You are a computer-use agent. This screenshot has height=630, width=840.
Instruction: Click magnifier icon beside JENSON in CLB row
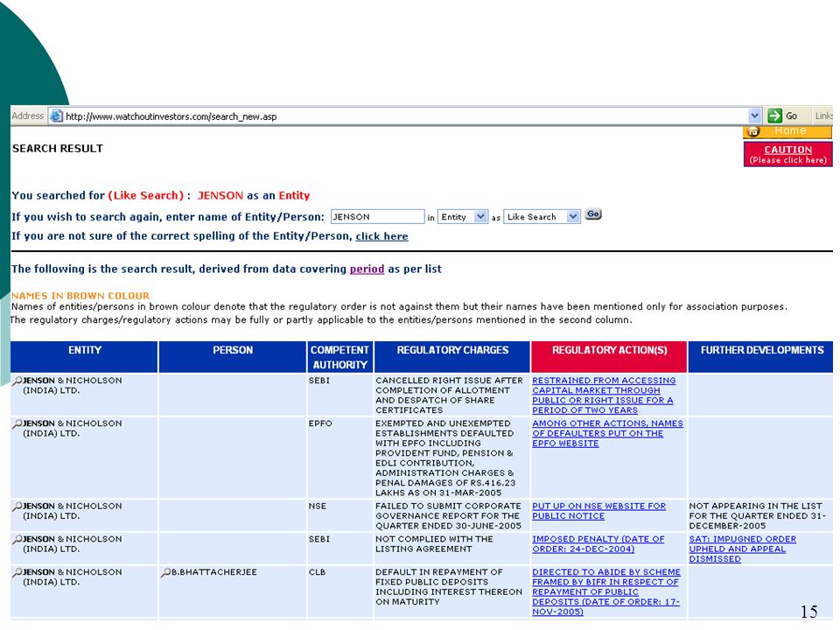pyautogui.click(x=17, y=572)
